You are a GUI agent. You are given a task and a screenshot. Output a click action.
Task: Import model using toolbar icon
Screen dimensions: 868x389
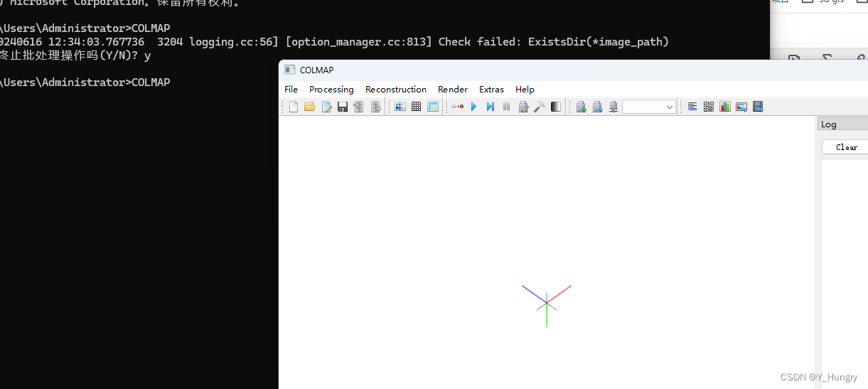pyautogui.click(x=359, y=107)
